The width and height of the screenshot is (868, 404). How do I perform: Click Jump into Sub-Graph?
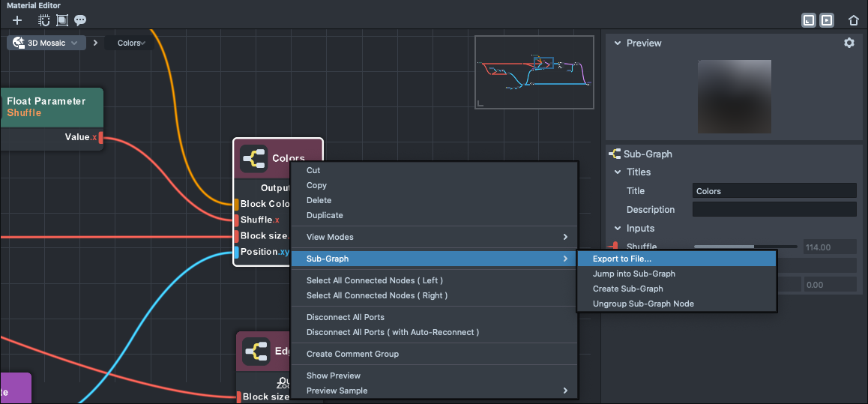coord(633,274)
